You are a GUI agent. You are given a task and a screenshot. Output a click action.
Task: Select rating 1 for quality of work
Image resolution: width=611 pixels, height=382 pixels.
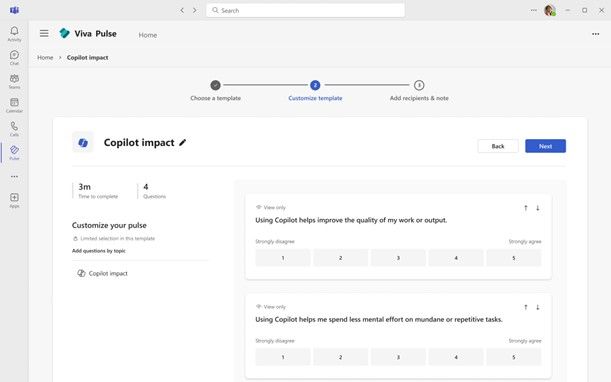point(283,258)
